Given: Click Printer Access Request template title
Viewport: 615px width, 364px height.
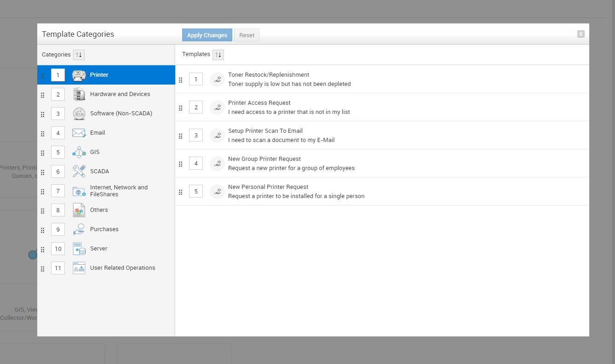Looking at the screenshot, I should point(259,103).
